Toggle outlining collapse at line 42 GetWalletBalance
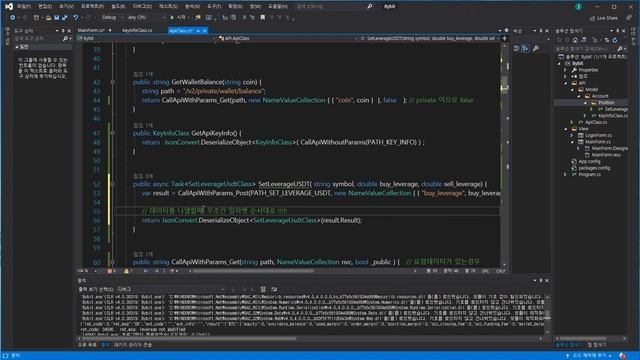 pos(113,82)
